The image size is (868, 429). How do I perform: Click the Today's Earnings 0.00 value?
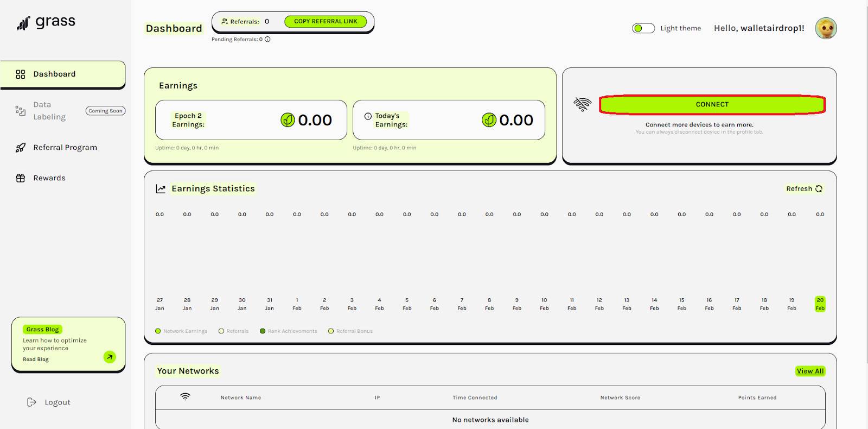click(516, 120)
